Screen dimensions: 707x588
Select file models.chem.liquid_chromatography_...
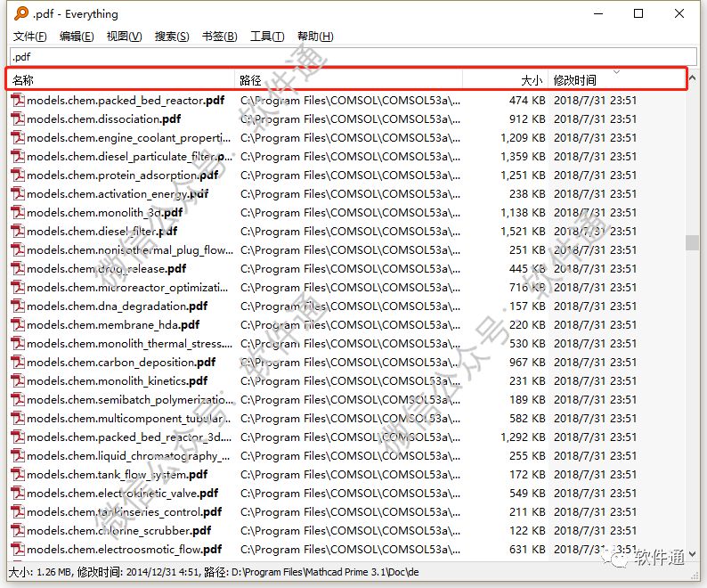128,456
